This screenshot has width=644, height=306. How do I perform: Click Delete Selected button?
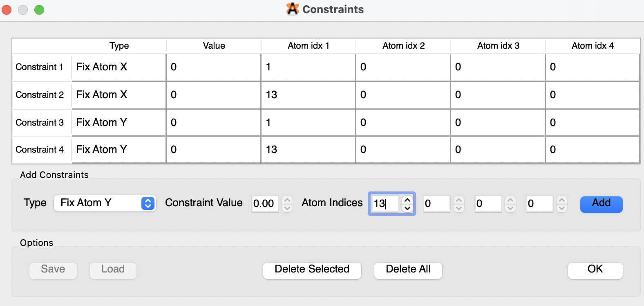tap(312, 270)
